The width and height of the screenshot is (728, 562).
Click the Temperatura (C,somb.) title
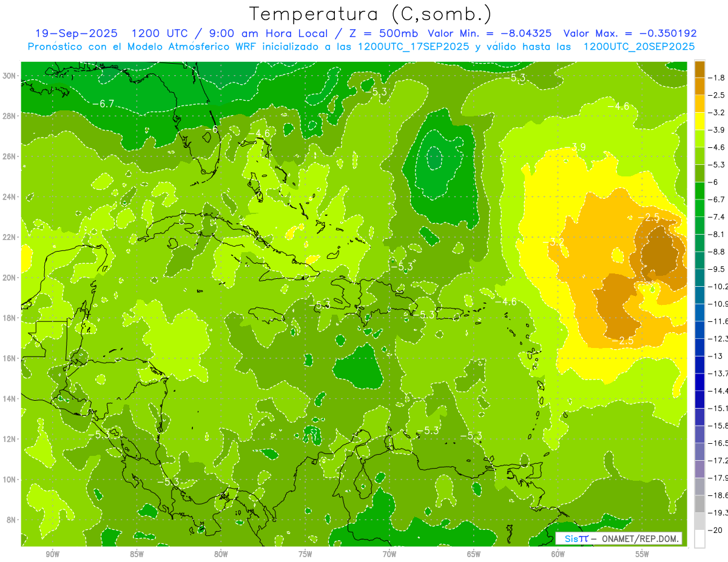click(370, 13)
